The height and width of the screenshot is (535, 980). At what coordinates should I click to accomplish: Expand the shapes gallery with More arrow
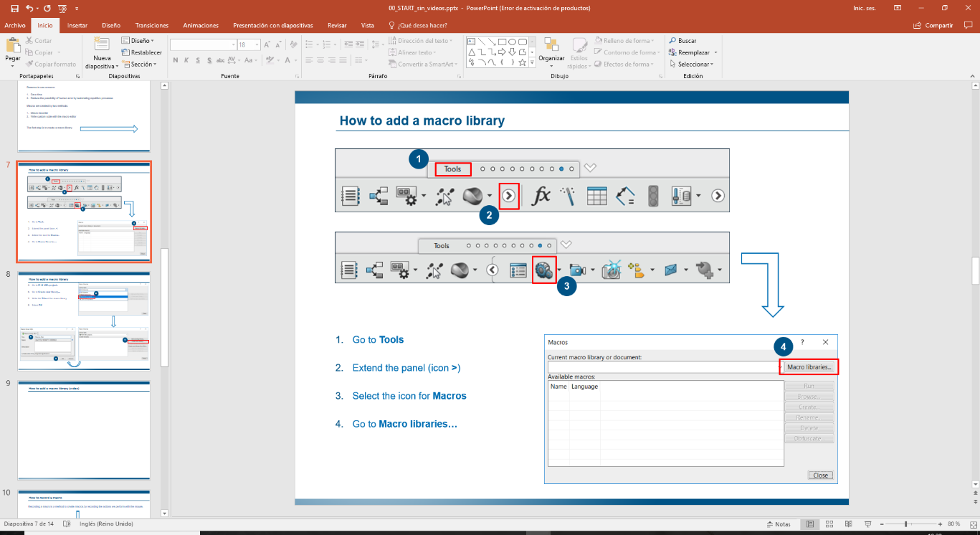pos(533,63)
